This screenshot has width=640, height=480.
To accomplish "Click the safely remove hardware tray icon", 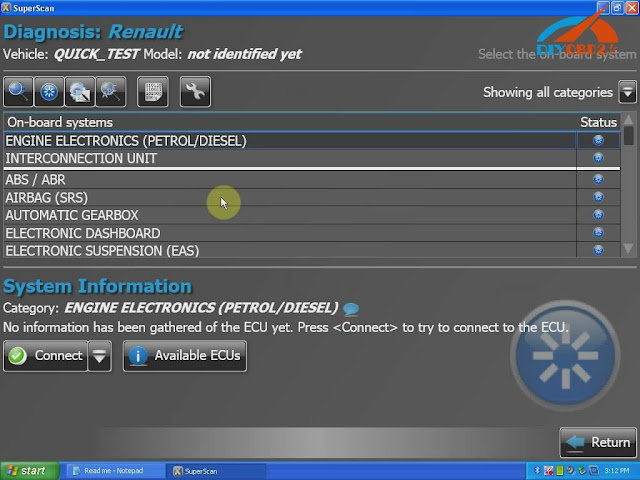I will point(582,471).
